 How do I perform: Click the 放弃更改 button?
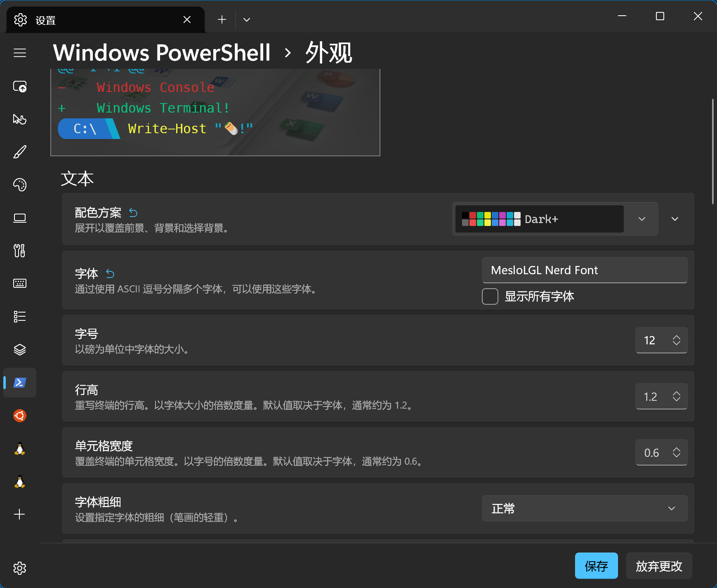(659, 566)
